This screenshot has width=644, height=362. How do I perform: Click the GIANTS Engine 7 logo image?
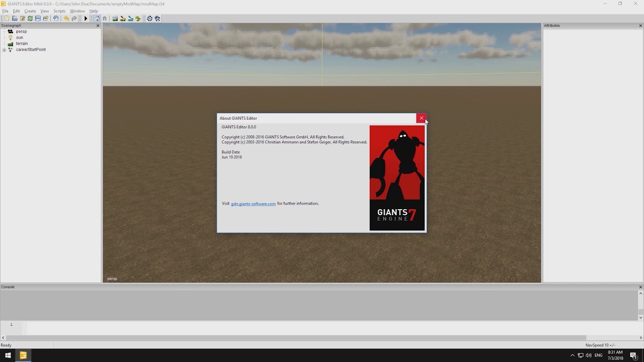tap(397, 178)
